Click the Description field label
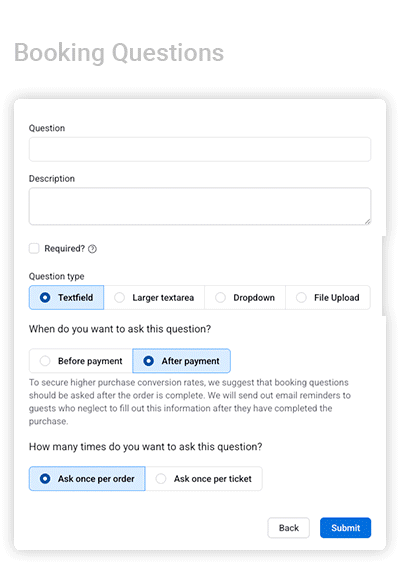Viewport: 400px width, 572px height. pyautogui.click(x=52, y=178)
